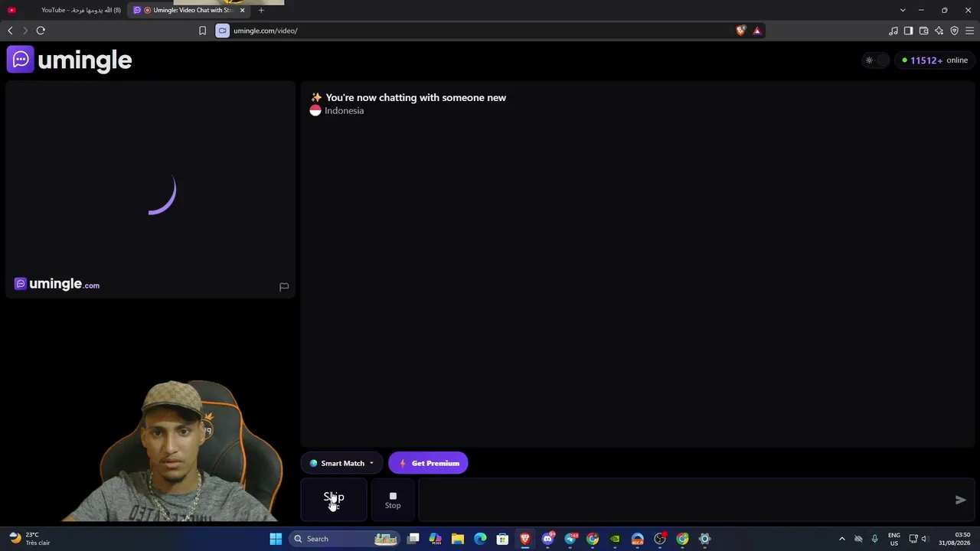Open File Explorer from the taskbar
Viewport: 980px width, 551px height.
click(x=458, y=539)
